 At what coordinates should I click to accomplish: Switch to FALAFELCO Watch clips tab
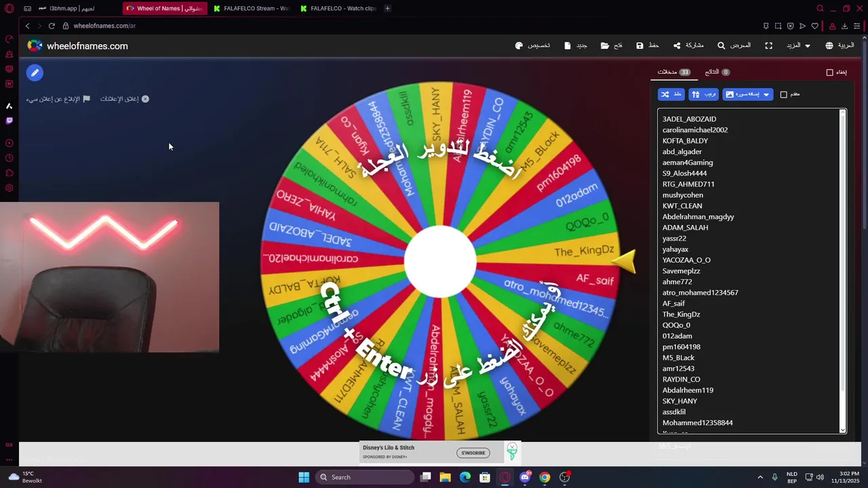(x=338, y=8)
